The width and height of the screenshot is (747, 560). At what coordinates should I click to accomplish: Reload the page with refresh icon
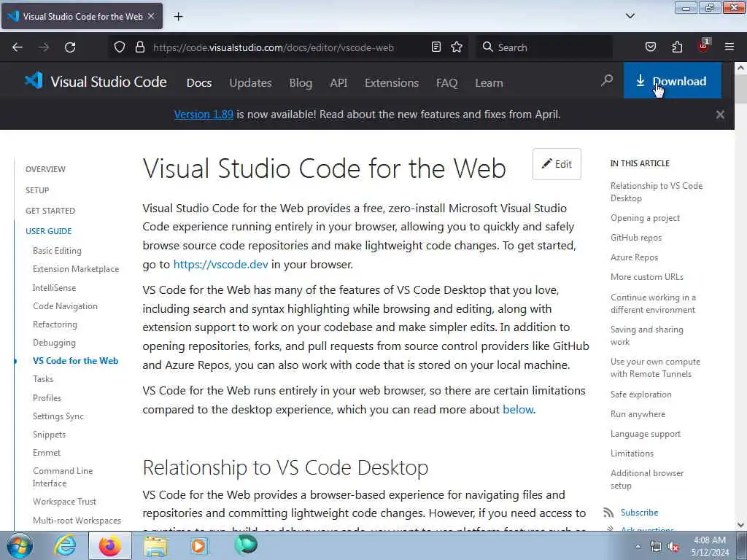(70, 47)
